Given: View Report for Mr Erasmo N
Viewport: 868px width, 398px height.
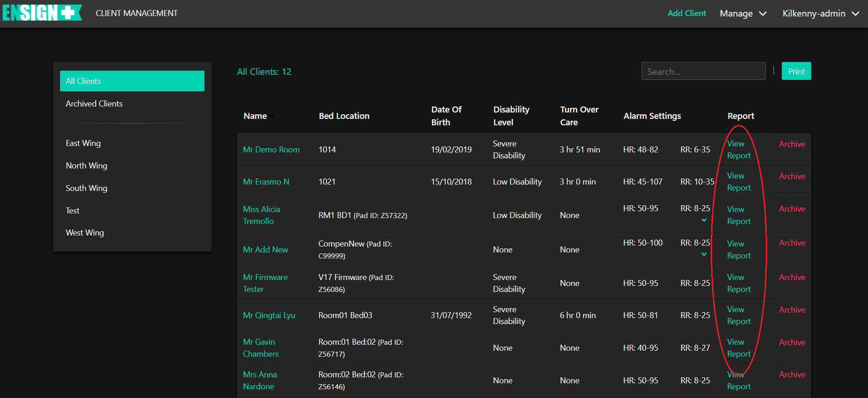Looking at the screenshot, I should [x=739, y=182].
